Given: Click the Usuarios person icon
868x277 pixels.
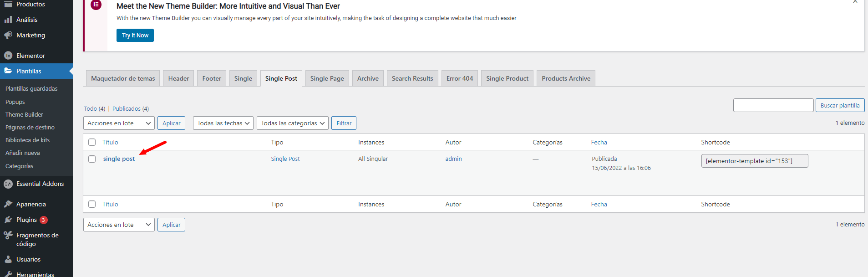Looking at the screenshot, I should tap(8, 259).
